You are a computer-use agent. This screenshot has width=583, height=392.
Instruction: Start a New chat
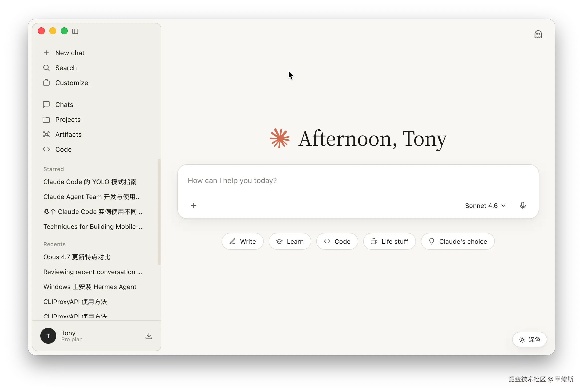70,53
